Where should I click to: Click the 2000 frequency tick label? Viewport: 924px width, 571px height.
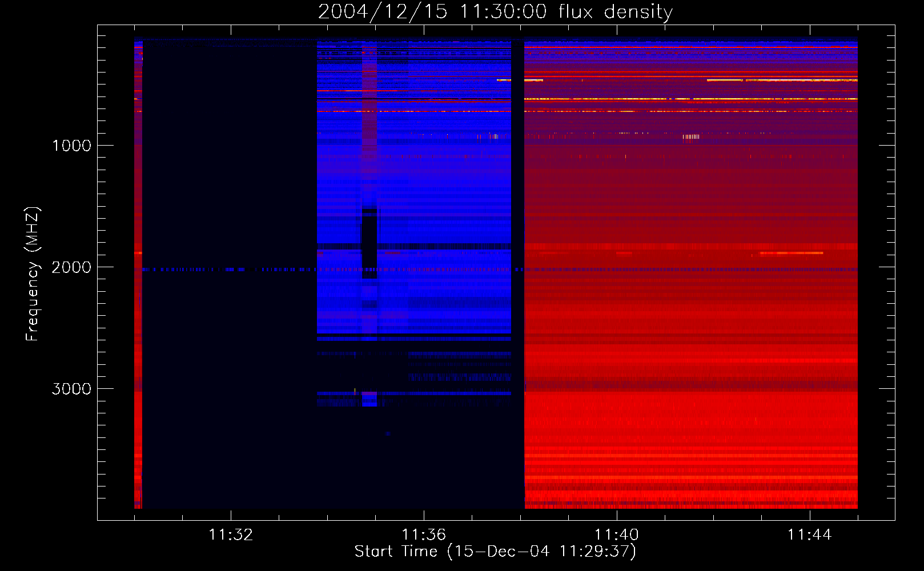72,267
